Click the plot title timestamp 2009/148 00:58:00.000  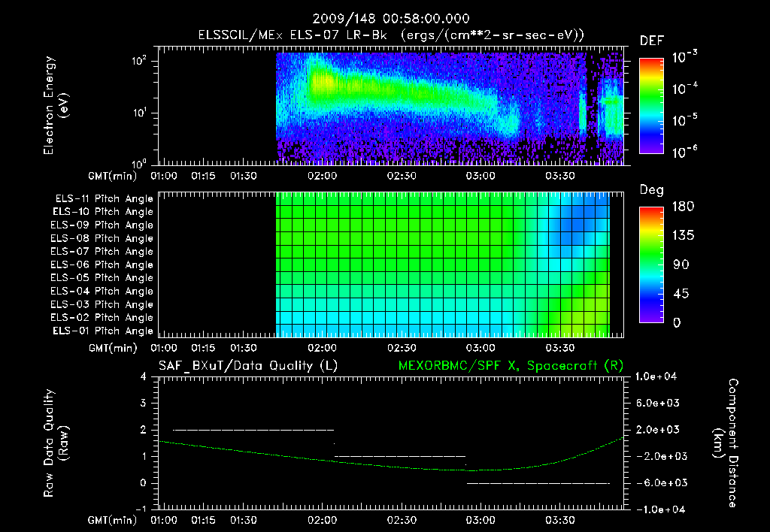pos(391,19)
